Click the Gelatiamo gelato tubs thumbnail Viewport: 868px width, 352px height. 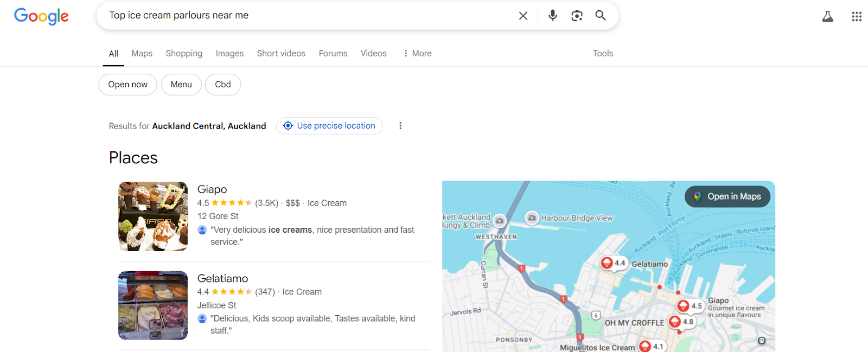click(x=153, y=305)
